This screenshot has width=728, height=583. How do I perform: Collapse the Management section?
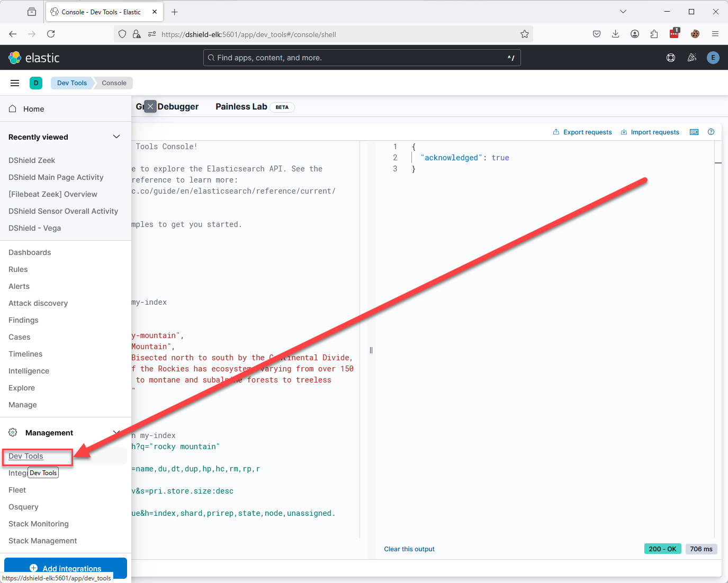(116, 433)
